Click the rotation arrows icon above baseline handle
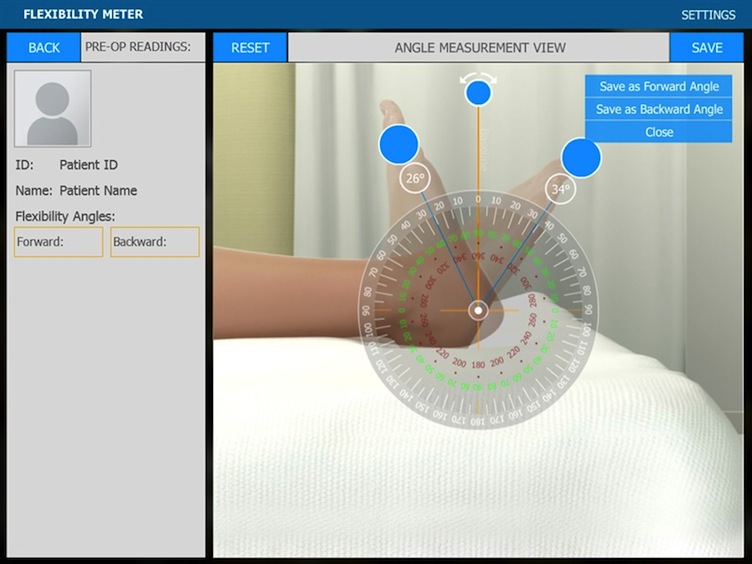This screenshot has width=752, height=564. [478, 77]
